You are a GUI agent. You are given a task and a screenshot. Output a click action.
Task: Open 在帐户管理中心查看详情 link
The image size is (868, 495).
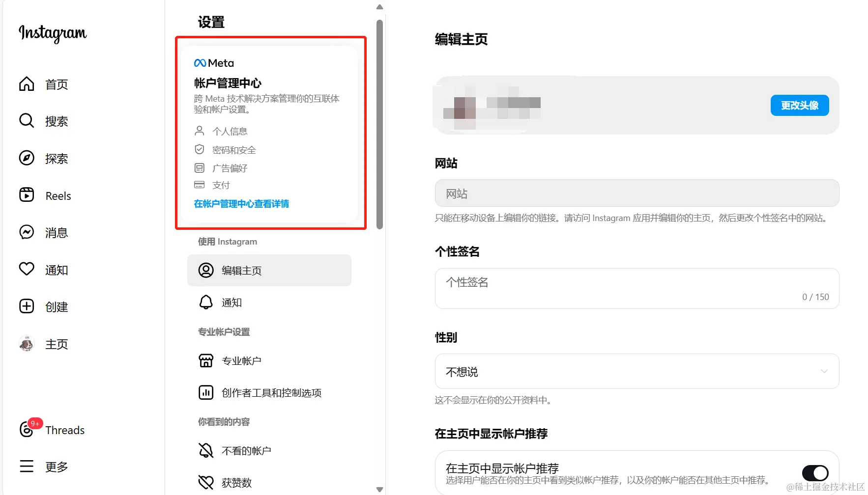(241, 203)
